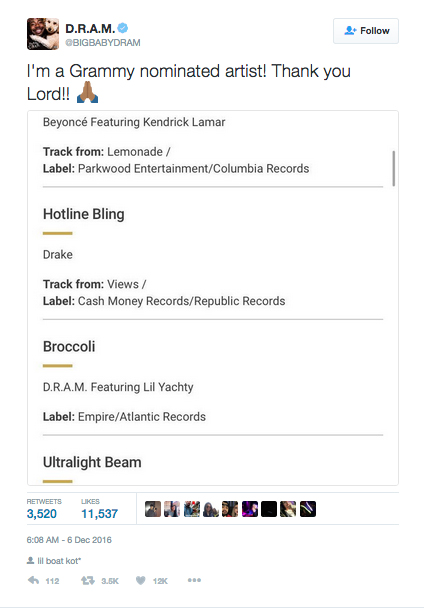
Task: Open first liker avatar thumbnail
Action: click(x=153, y=509)
